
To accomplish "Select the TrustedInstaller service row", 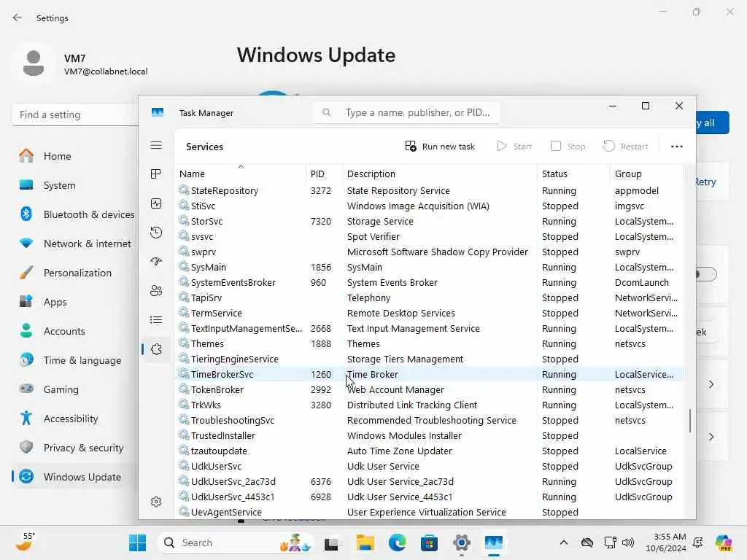I will pos(429,436).
